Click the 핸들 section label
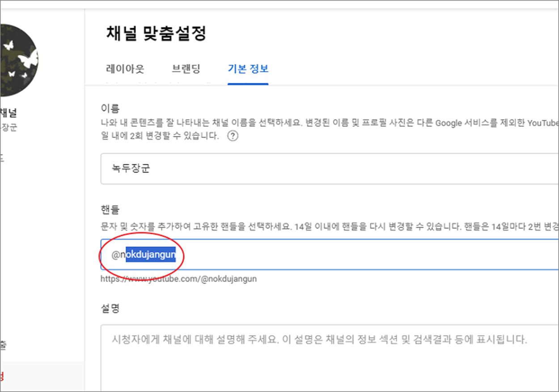This screenshot has width=559, height=392. point(110,209)
